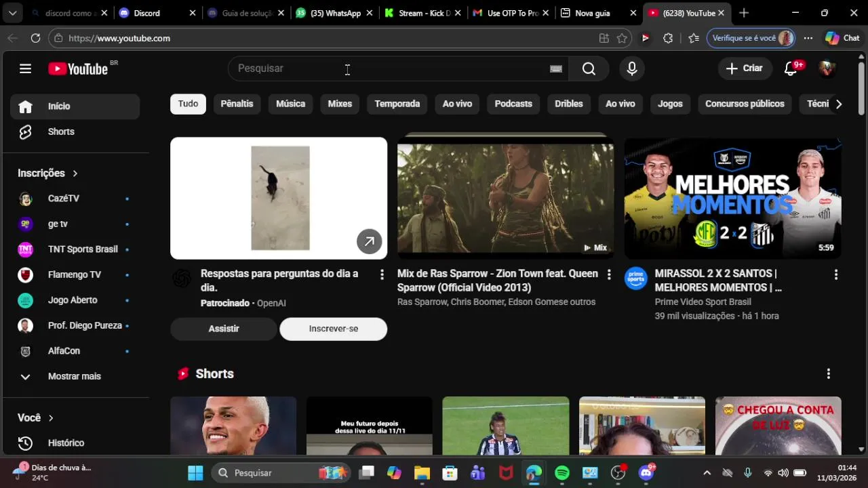Click the search magnifier button
The width and height of the screenshot is (868, 488).
(589, 68)
